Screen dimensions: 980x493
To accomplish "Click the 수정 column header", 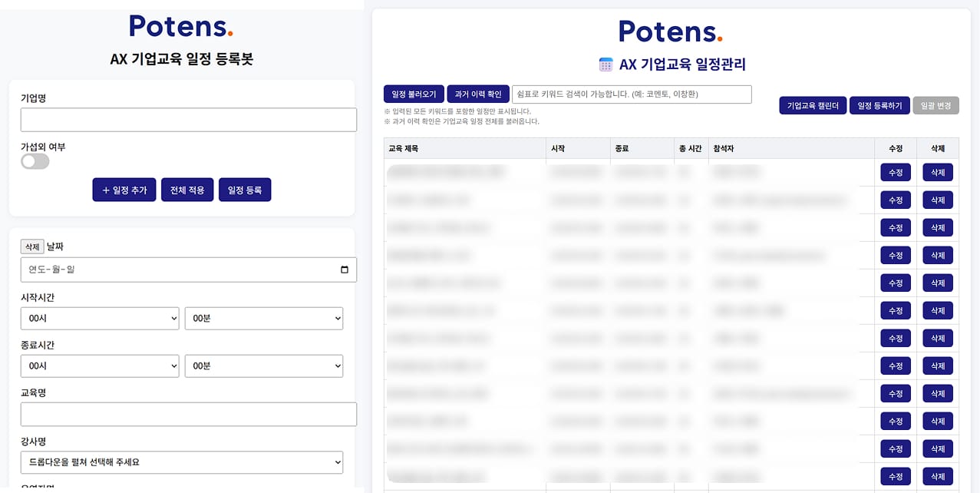I will click(896, 148).
